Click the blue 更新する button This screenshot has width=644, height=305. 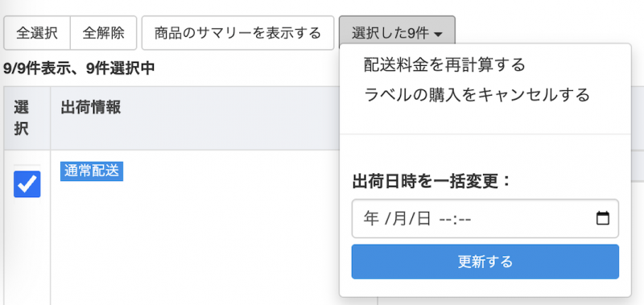click(x=485, y=262)
